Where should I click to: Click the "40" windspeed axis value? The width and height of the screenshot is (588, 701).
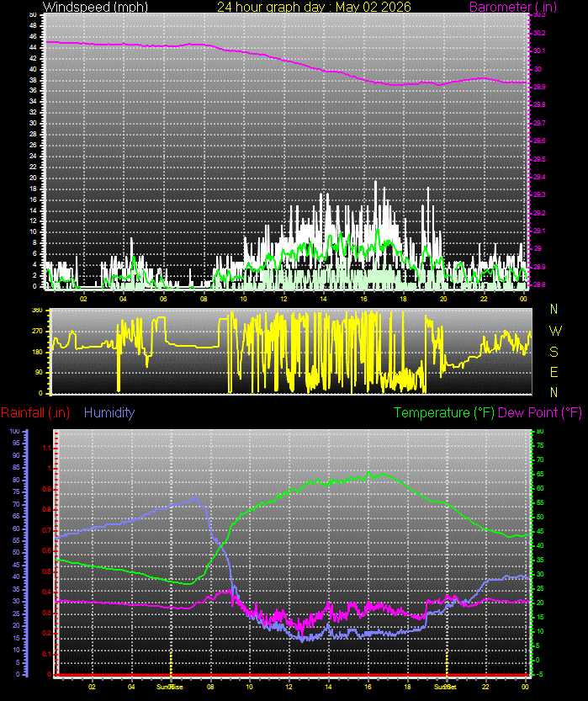click(33, 69)
